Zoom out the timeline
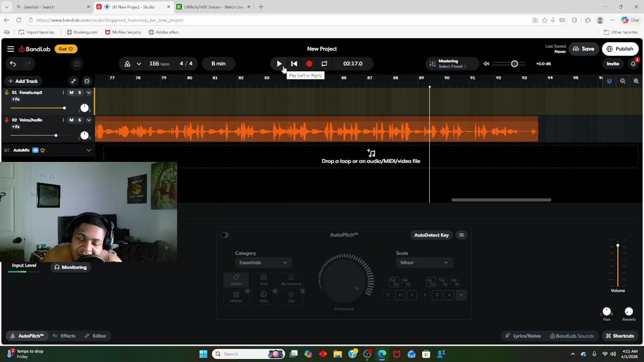This screenshot has width=644, height=362. pos(623,81)
